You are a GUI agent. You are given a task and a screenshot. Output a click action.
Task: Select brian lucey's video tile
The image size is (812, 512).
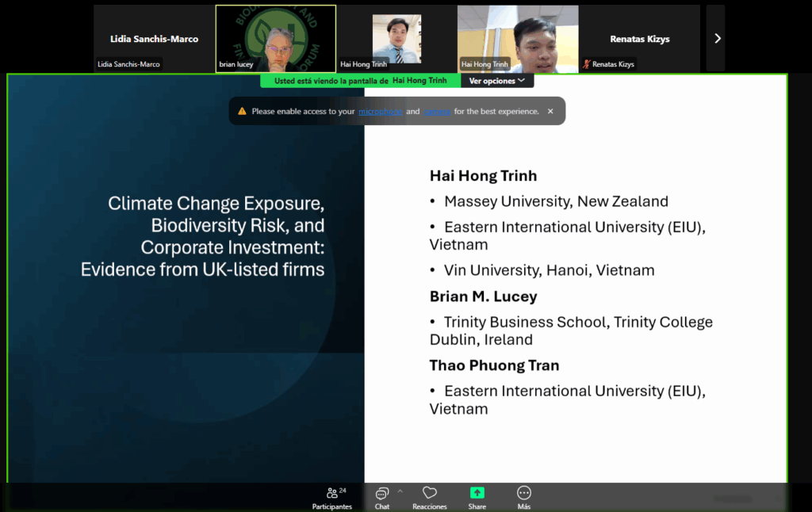(275, 39)
